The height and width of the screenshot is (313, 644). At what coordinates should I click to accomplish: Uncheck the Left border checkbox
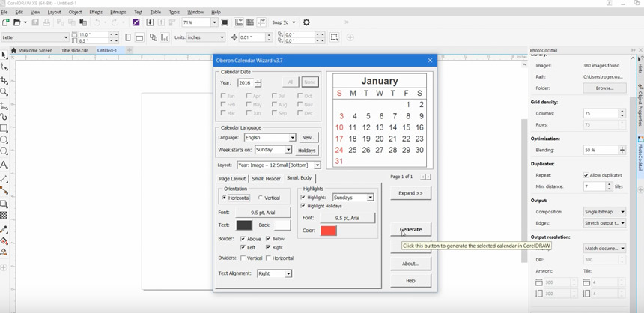click(x=243, y=247)
